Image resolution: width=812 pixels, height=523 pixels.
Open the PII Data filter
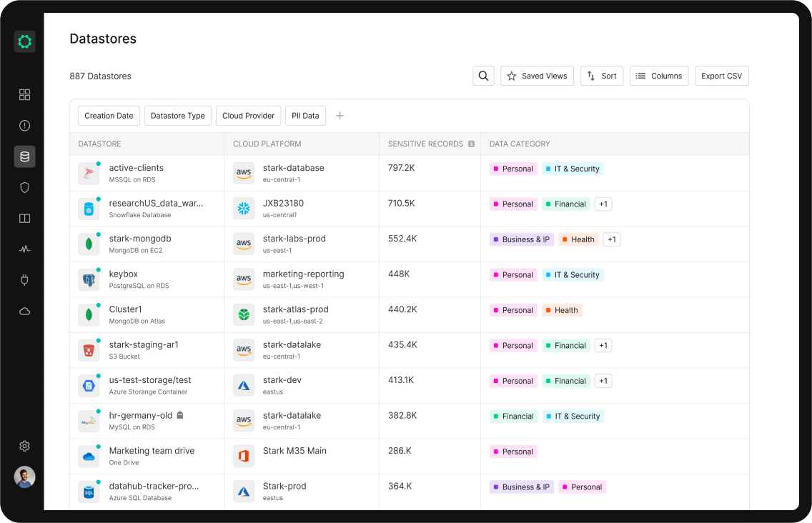[305, 115]
